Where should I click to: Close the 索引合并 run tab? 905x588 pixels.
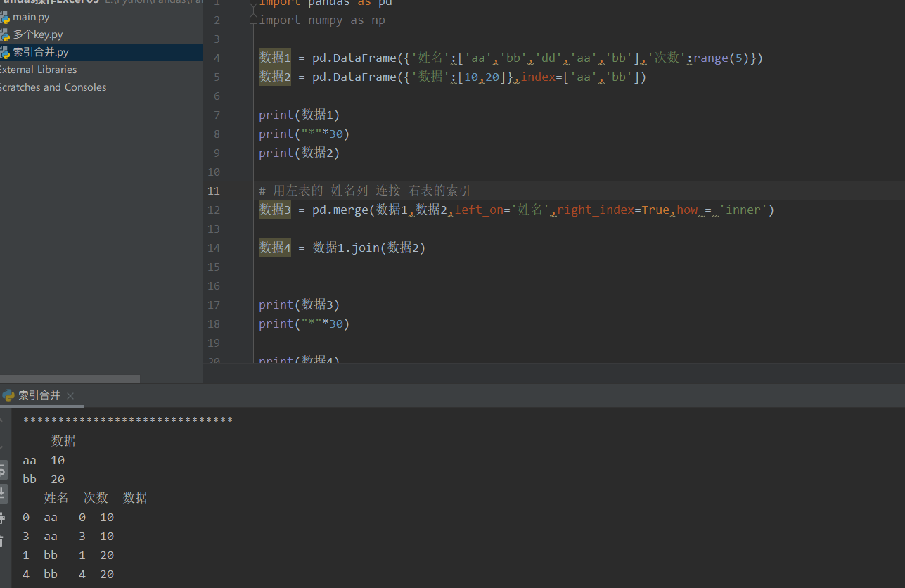70,396
